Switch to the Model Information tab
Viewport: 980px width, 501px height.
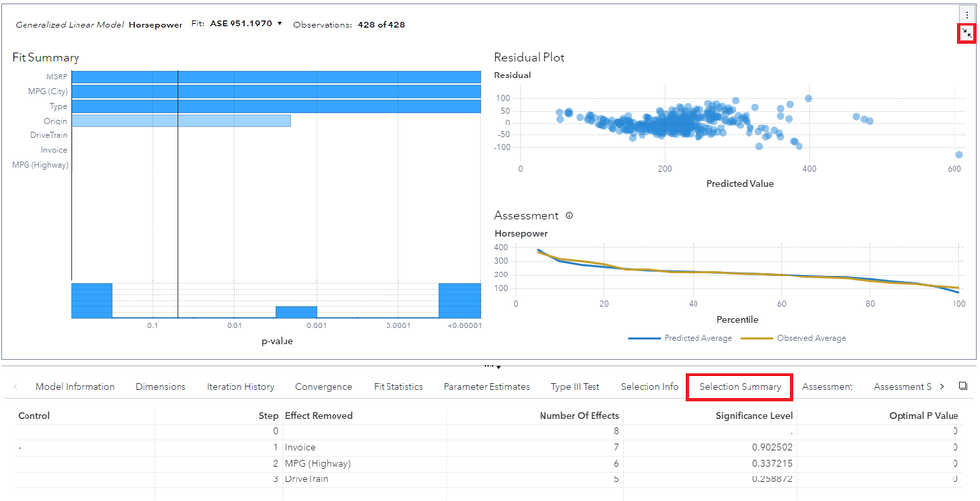[x=75, y=386]
